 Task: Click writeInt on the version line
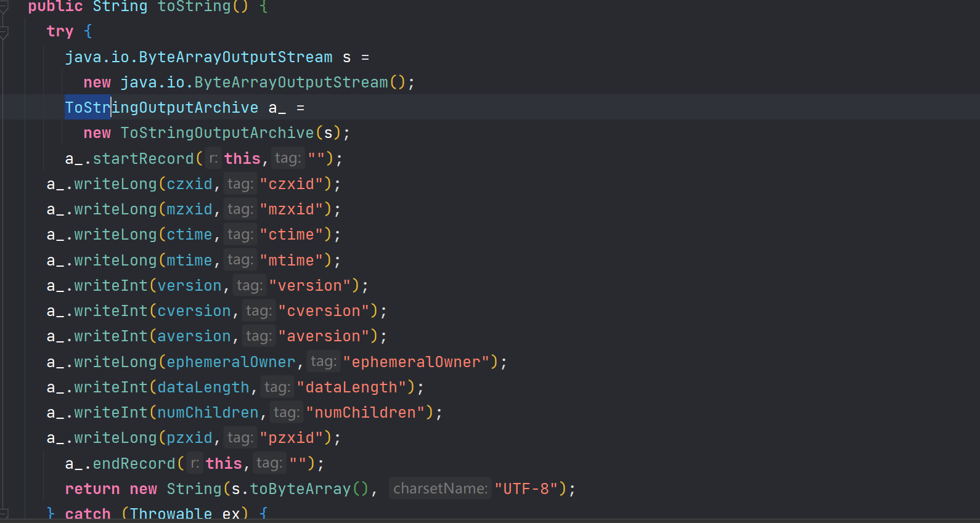click(x=111, y=286)
